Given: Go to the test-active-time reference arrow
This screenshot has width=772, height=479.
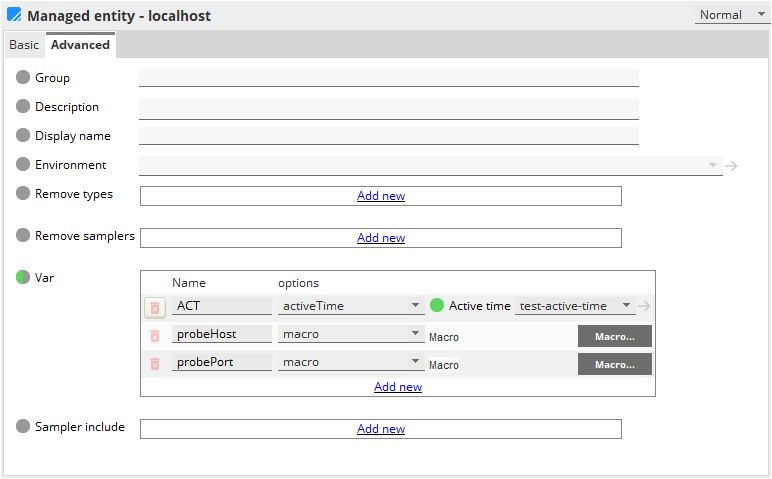Looking at the screenshot, I should (643, 306).
